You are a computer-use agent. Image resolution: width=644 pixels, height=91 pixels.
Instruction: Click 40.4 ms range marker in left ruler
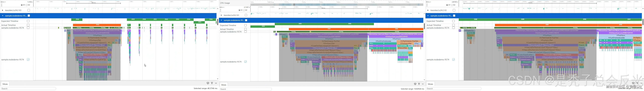pos(94,3)
